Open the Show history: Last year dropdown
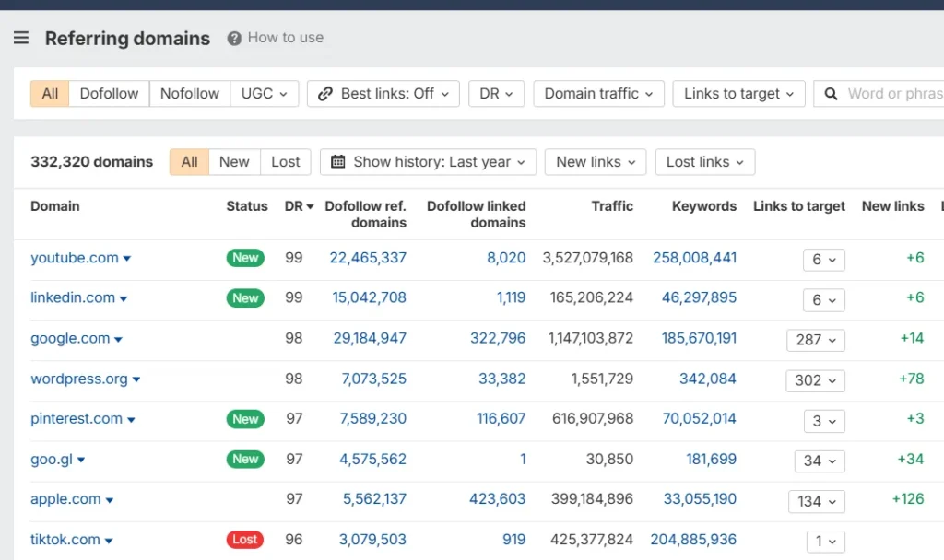The width and height of the screenshot is (944, 560). [428, 162]
